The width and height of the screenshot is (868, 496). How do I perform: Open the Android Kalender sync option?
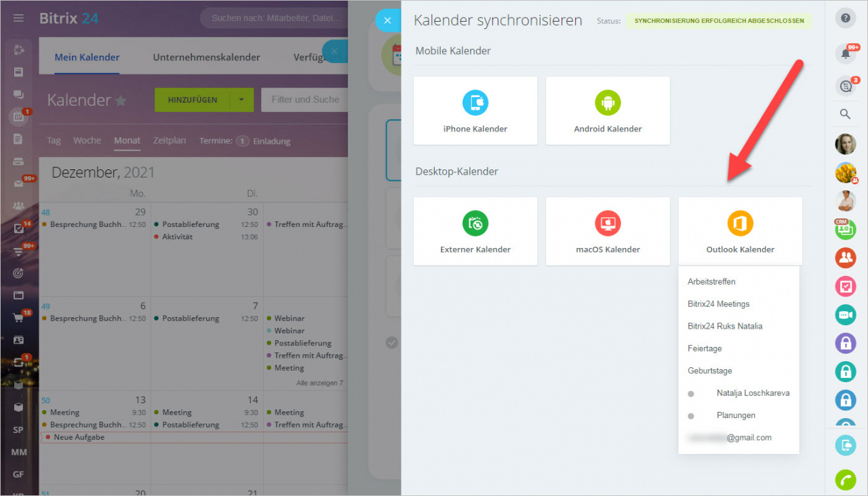click(x=608, y=110)
